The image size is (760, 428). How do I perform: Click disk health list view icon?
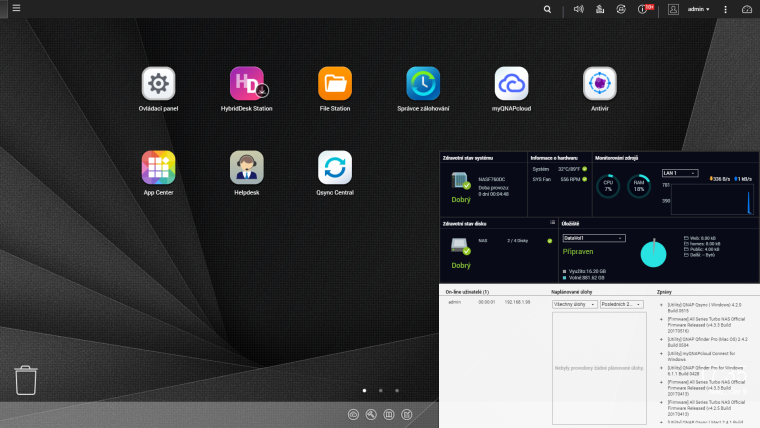click(552, 222)
